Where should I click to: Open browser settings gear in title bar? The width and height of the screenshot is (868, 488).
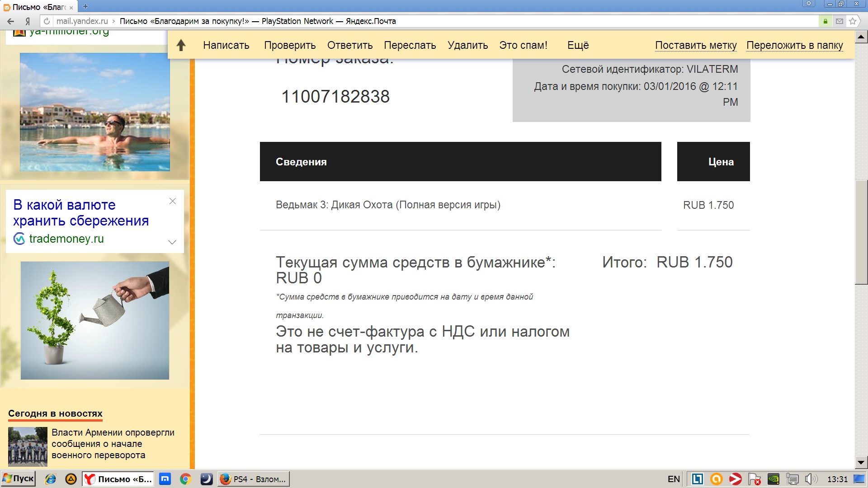point(809,4)
